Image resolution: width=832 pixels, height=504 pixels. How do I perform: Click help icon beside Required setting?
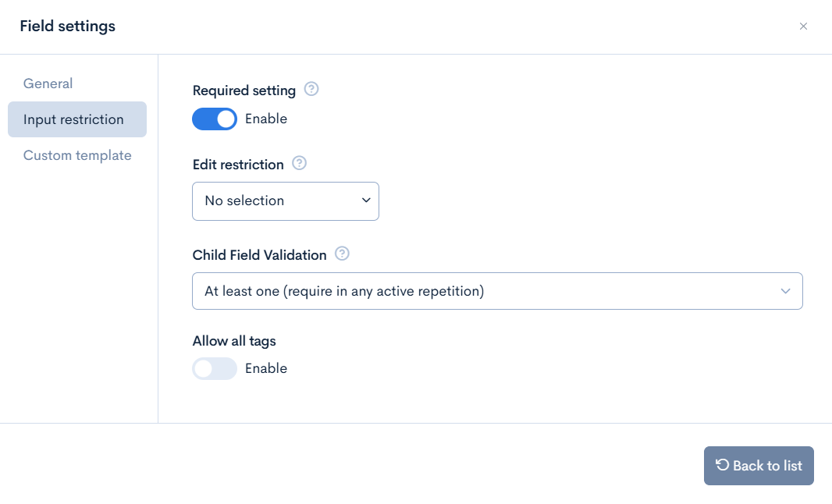pyautogui.click(x=311, y=89)
